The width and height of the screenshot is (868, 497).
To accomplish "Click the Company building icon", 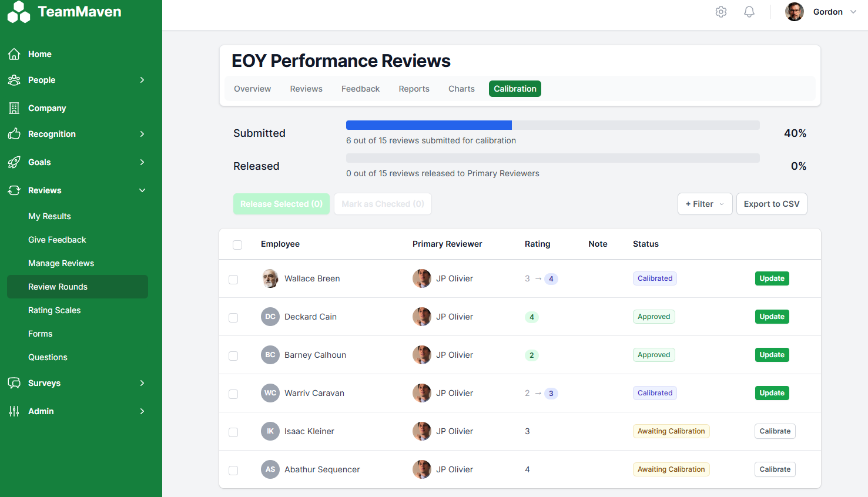I will tap(14, 108).
